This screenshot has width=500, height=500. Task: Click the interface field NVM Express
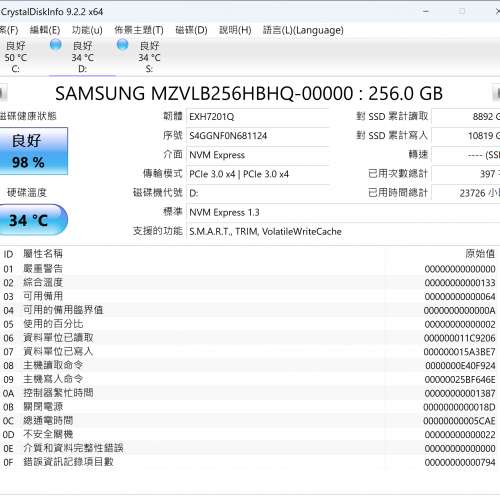tap(258, 155)
